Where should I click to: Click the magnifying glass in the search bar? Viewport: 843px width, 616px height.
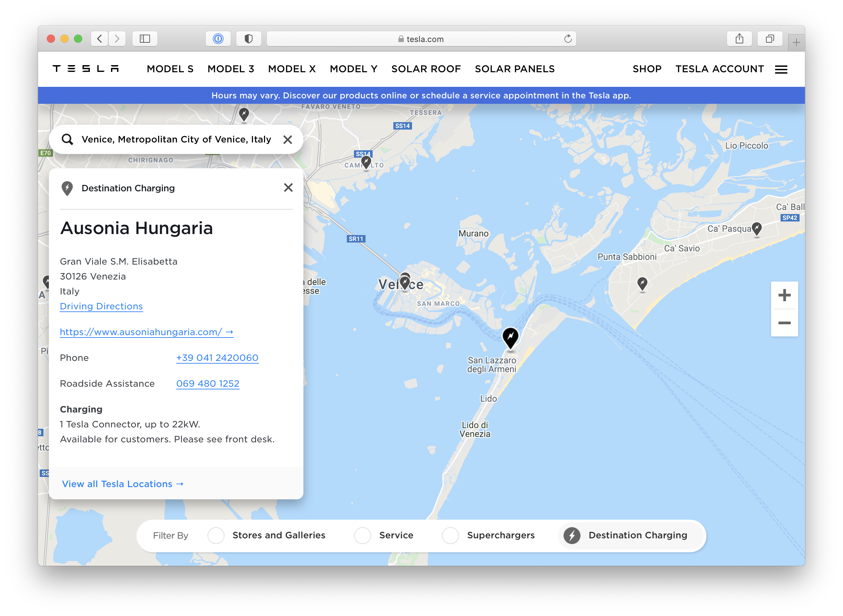[x=68, y=139]
